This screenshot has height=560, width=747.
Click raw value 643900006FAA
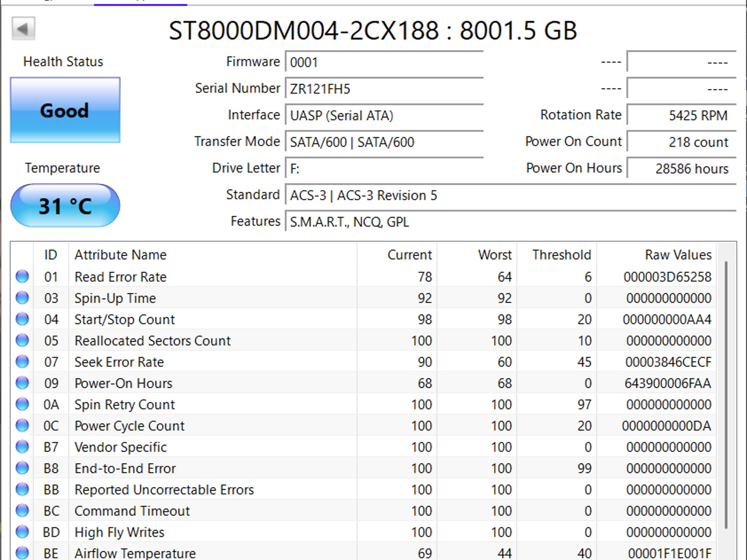668,383
